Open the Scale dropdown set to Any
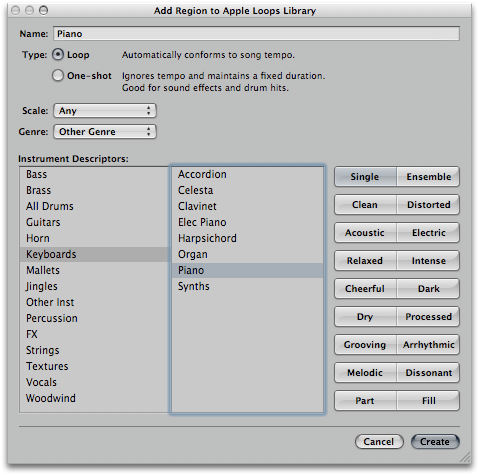This screenshot has width=479, height=475. click(x=105, y=111)
